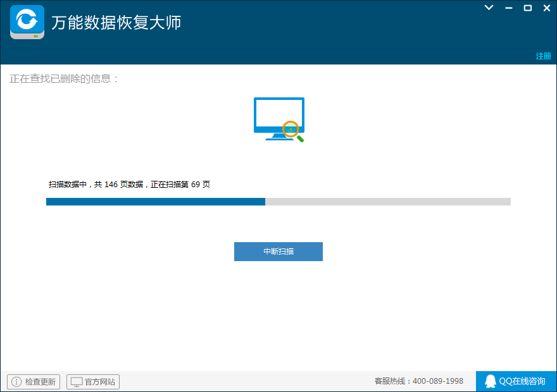Screen dimensions: 557x392
Task: Click the blue recovery app logo
Action: (x=27, y=22)
